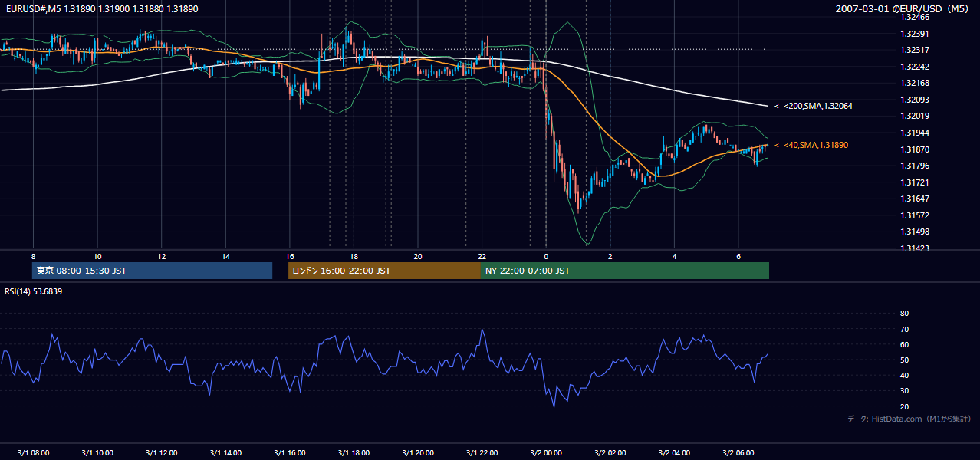
Task: Click price axis value 1.31498
Action: [915, 232]
